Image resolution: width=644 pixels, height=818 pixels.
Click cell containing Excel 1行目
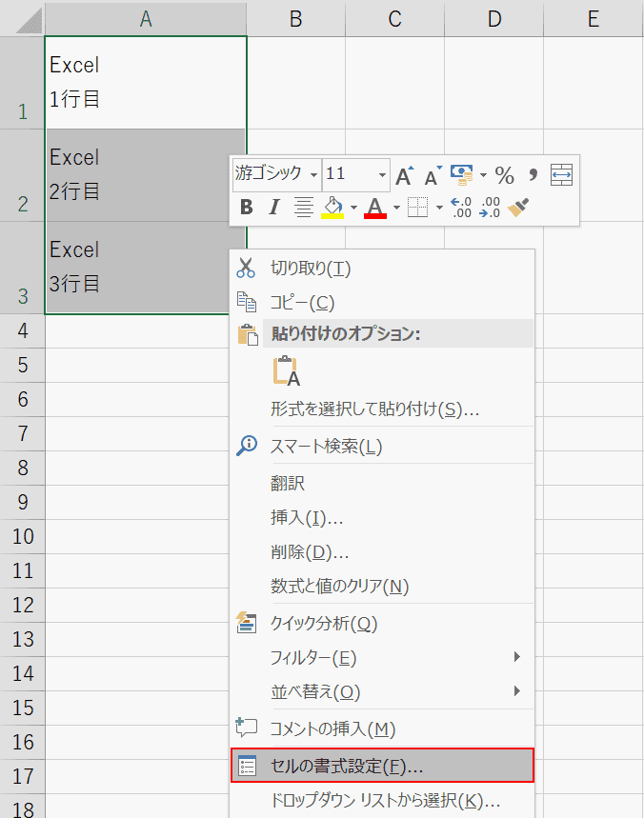pos(146,83)
